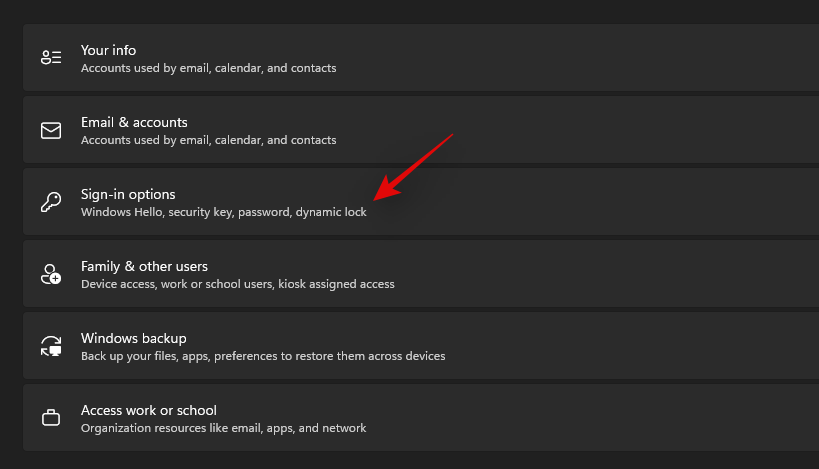
Task: Click the Sign-in options key icon
Action: pos(51,202)
